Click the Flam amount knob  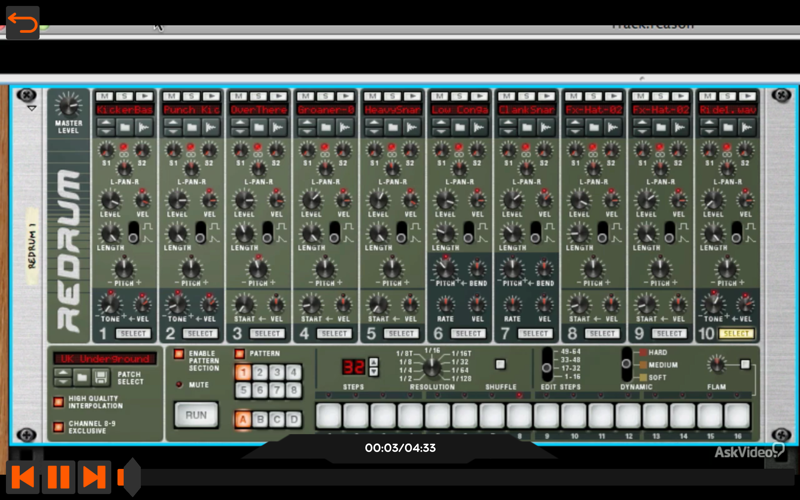[717, 364]
